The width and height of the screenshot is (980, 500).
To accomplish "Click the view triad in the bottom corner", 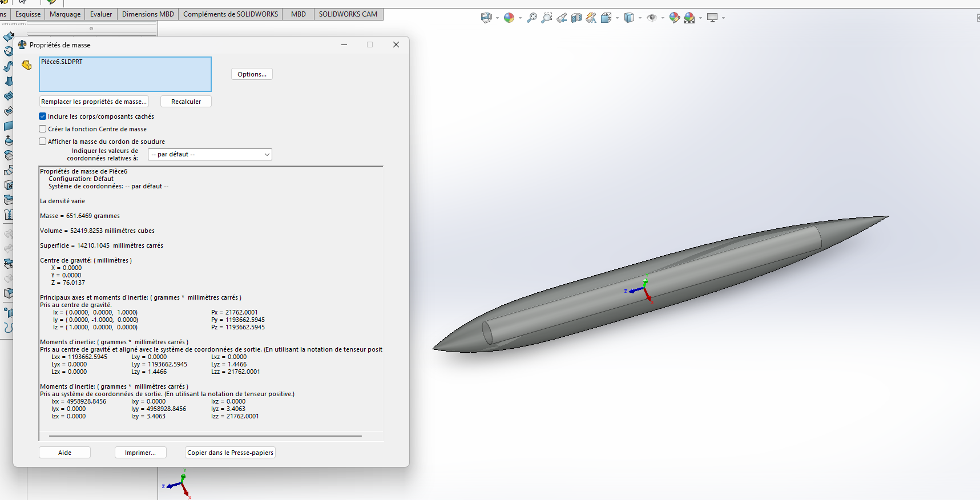I will coord(178,484).
